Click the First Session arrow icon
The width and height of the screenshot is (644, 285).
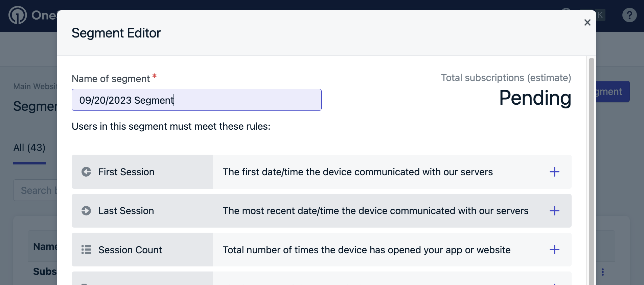pos(86,172)
